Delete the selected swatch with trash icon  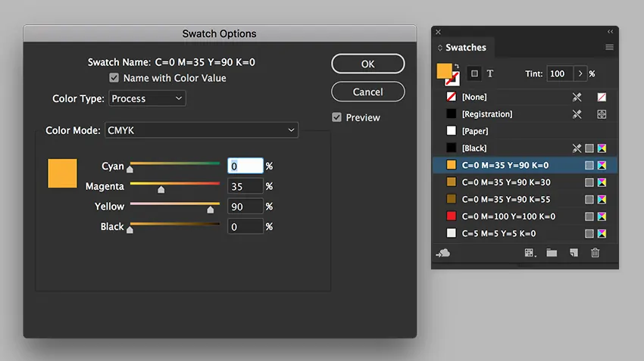596,253
